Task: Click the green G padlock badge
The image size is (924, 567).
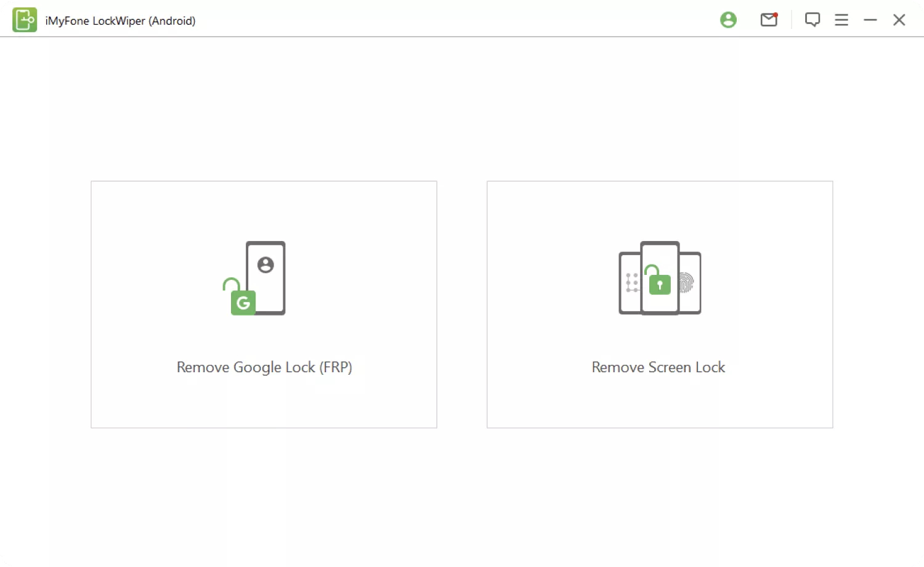Action: coord(243,302)
